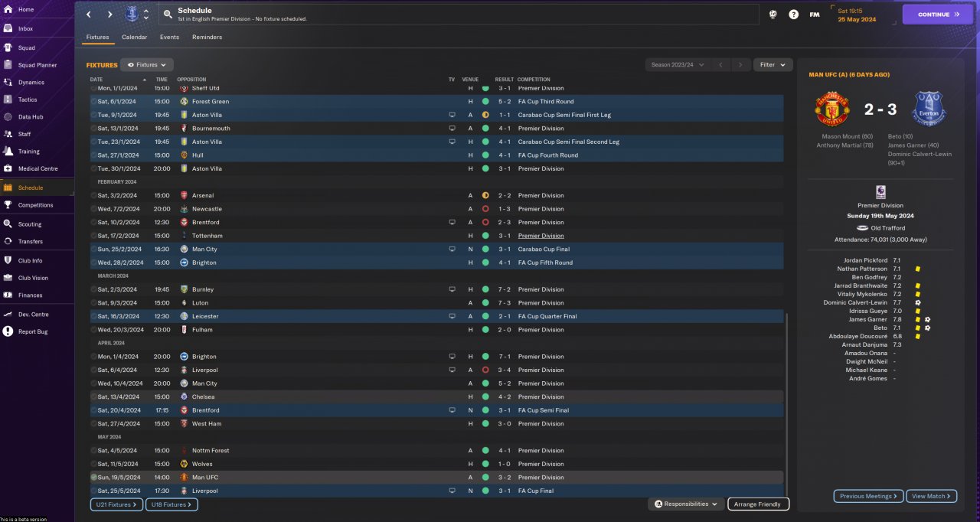Click the Manchester United crest in match panel
Image resolution: width=980 pixels, height=522 pixels.
pos(831,109)
